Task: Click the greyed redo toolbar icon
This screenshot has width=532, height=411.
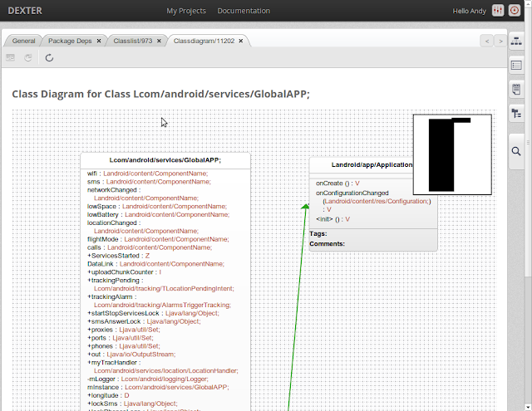Action: coord(28,58)
